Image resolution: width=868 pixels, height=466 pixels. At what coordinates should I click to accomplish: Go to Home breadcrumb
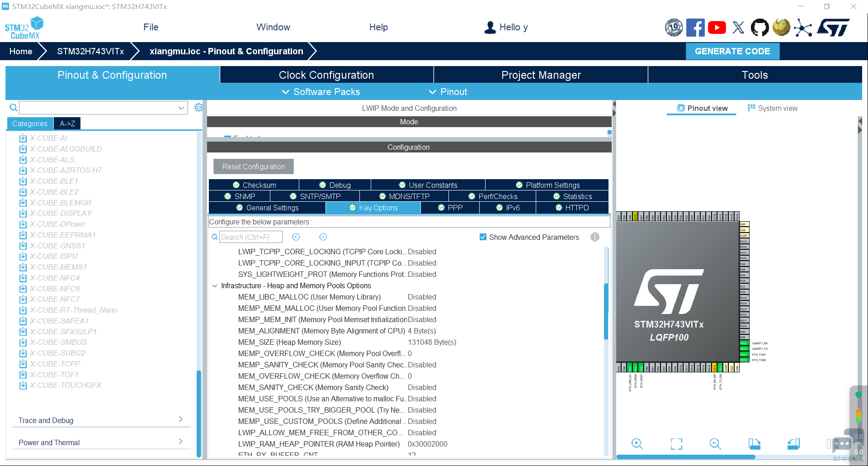[x=21, y=51]
